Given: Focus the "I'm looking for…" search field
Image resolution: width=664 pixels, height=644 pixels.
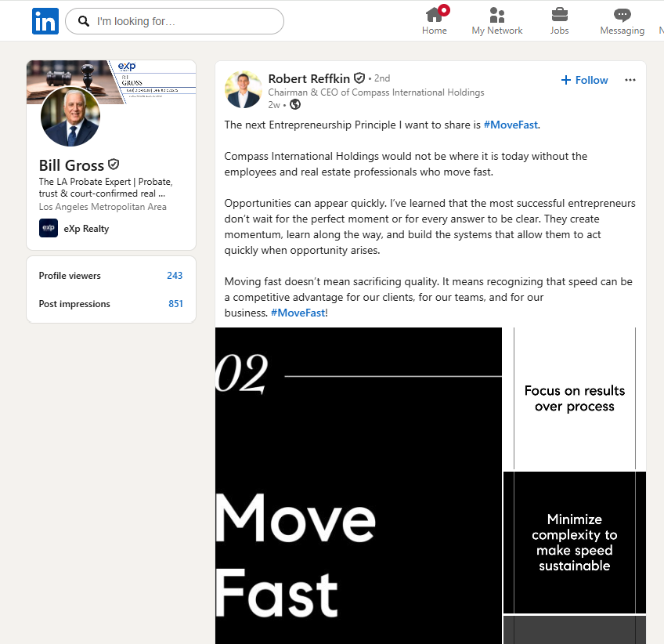Looking at the screenshot, I should 175,21.
